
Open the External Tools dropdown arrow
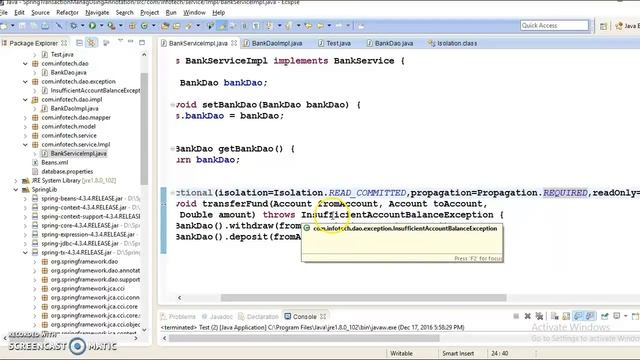coord(120,26)
